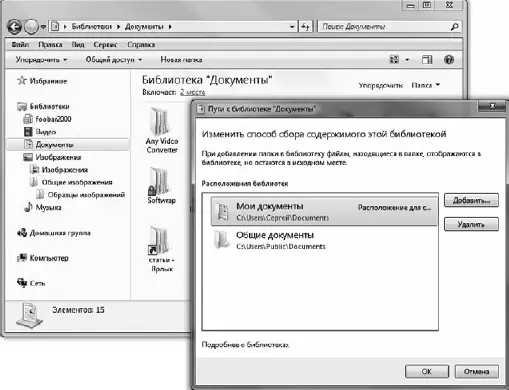Click the Видео library icon
Screen dimensions: 509x390
point(28,132)
